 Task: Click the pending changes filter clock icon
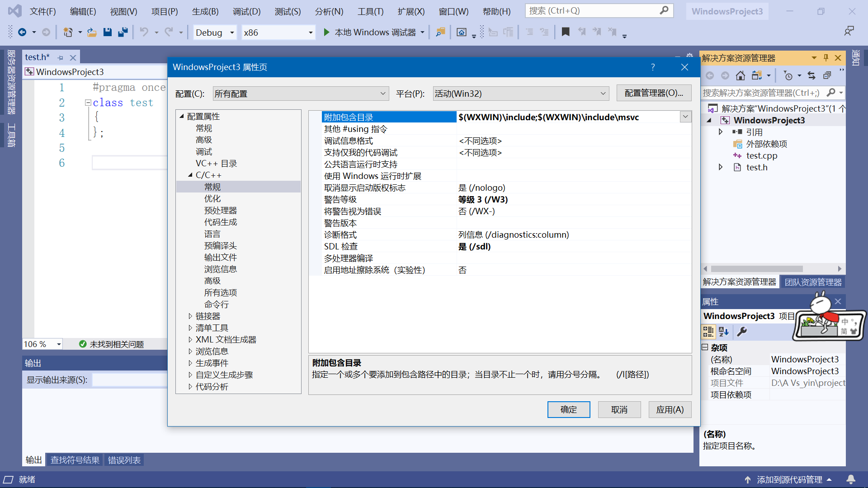[788, 75]
